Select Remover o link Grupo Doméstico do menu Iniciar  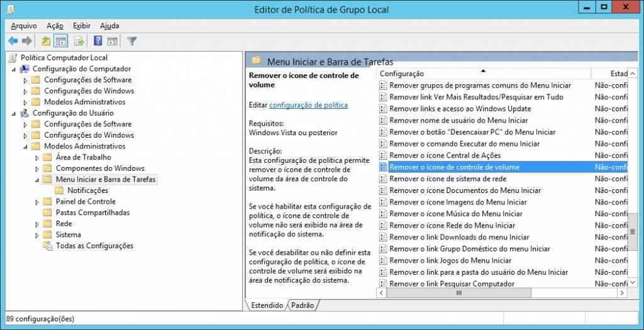click(x=470, y=249)
